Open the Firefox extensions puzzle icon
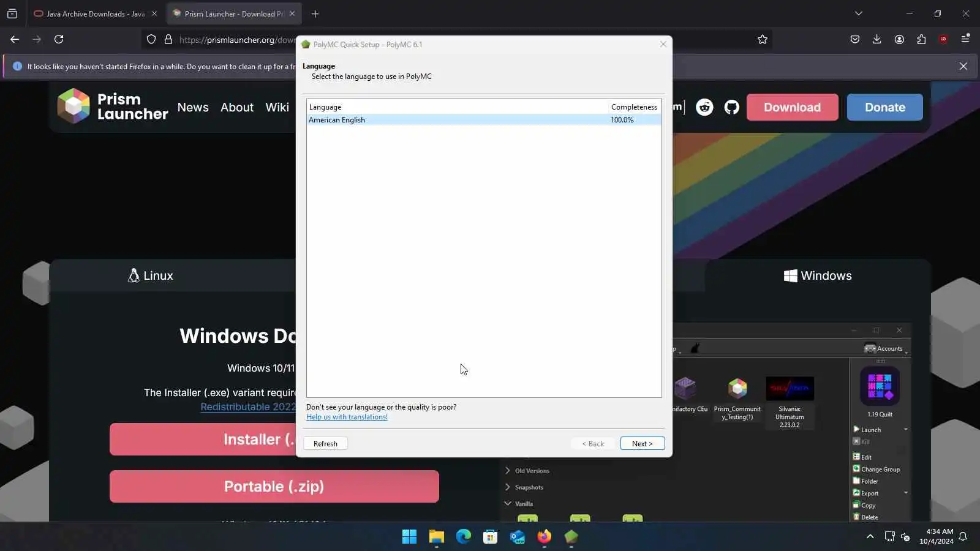Viewport: 980px width, 551px height. [921, 39]
